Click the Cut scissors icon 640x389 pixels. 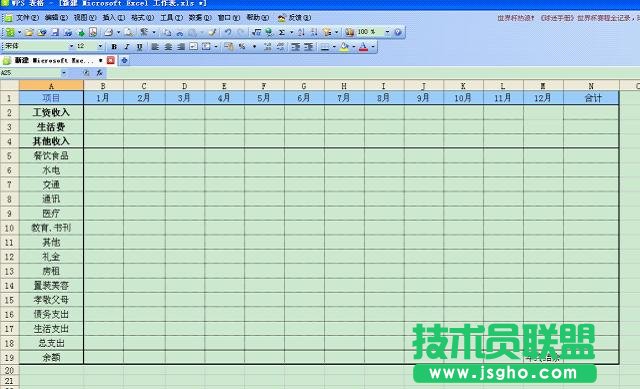coord(180,32)
